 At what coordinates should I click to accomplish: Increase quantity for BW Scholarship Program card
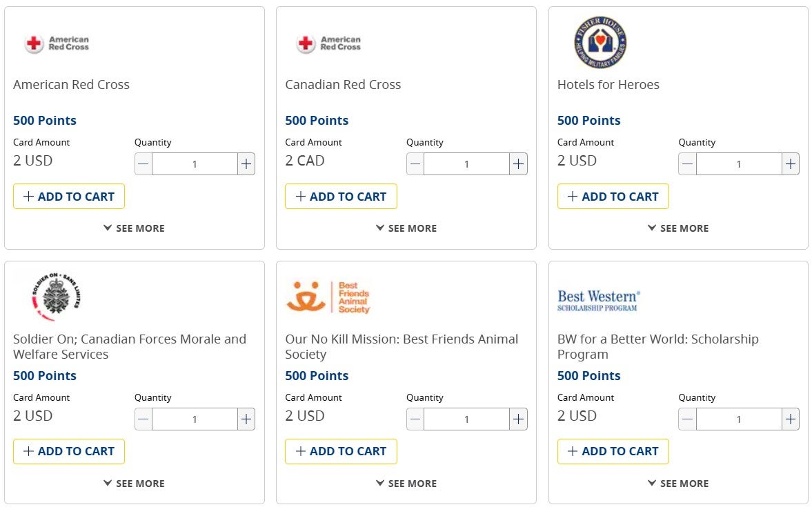790,419
